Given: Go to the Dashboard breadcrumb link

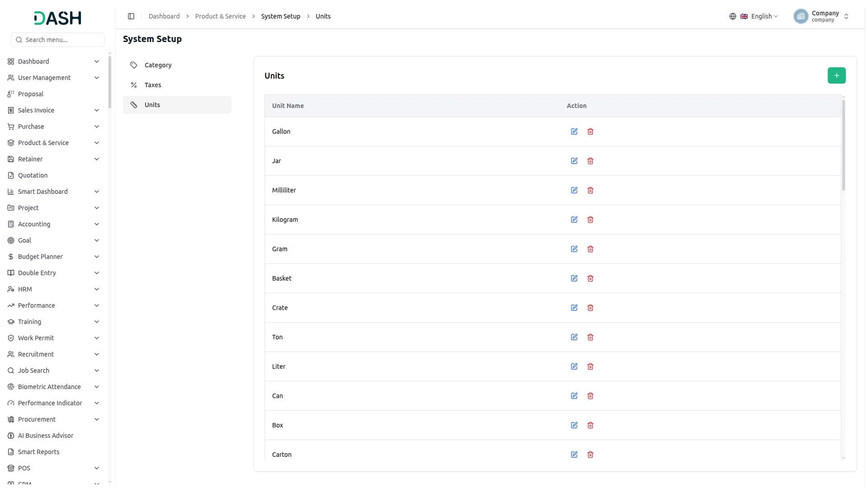Looking at the screenshot, I should 164,16.
